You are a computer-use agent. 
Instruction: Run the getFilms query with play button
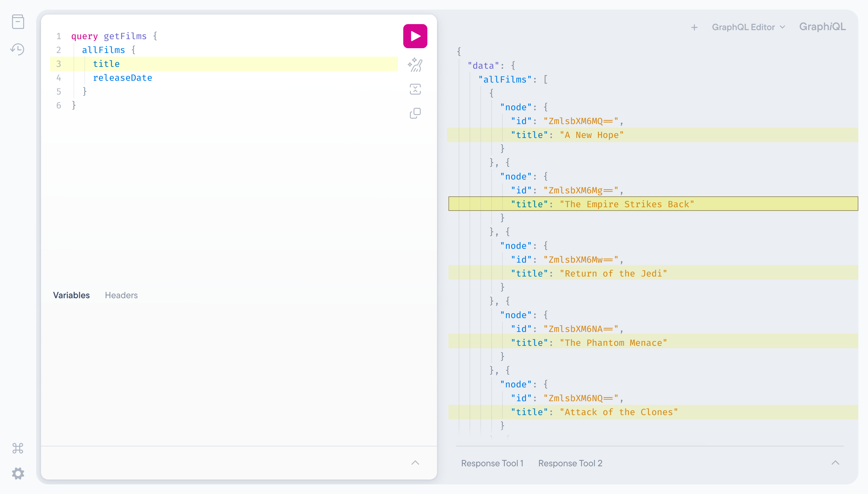coord(415,36)
